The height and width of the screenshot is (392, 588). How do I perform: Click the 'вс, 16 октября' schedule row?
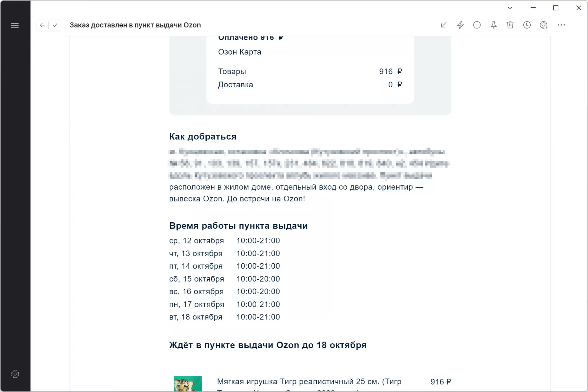click(224, 292)
